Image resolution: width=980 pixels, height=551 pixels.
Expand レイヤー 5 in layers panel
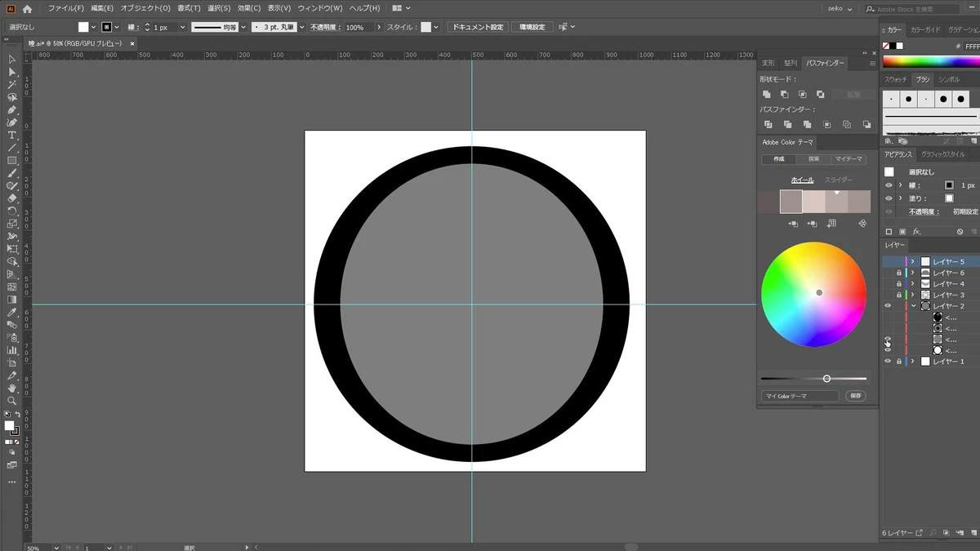click(x=913, y=262)
